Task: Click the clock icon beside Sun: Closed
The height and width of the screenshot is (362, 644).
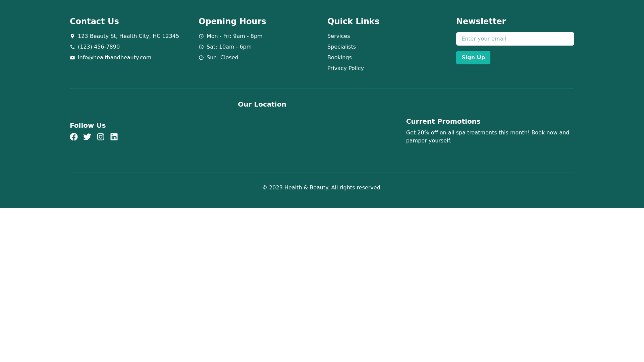Action: tap(201, 58)
